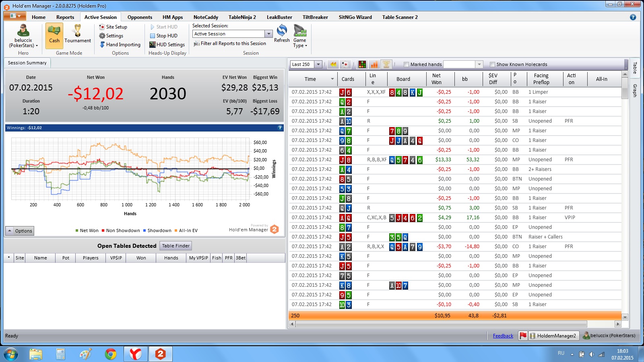Open Yandex browser from the taskbar
Image resolution: width=644 pixels, height=362 pixels.
click(136, 354)
